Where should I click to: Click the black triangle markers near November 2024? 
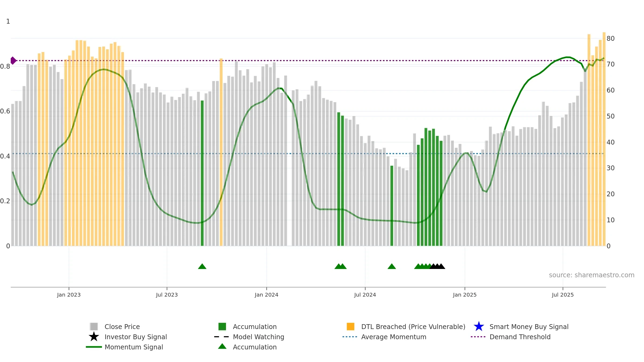(x=437, y=266)
